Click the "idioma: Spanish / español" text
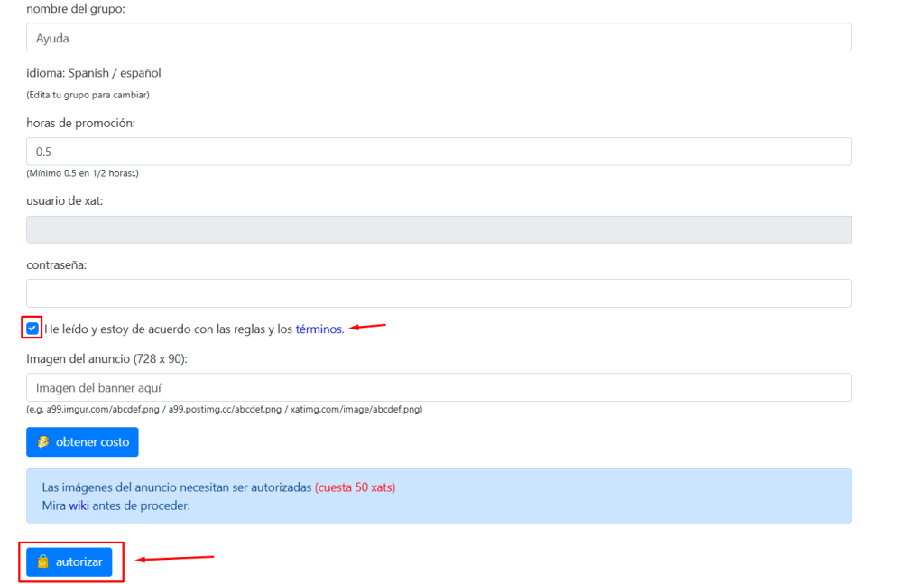Image resolution: width=924 pixels, height=584 pixels. click(94, 73)
